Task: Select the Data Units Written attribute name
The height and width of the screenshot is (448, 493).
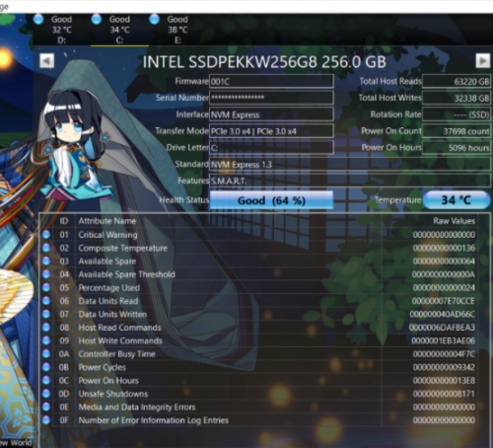Action: (112, 314)
